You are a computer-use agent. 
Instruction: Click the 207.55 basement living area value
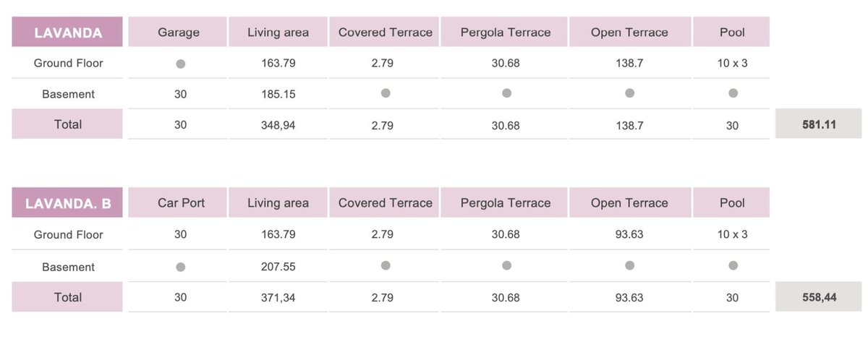click(x=278, y=267)
